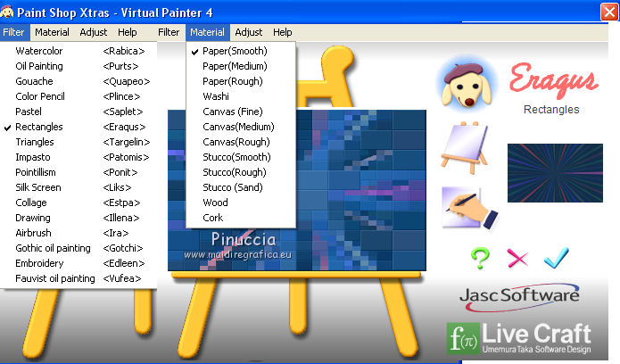
Task: Open the left Help menu
Action: (128, 32)
